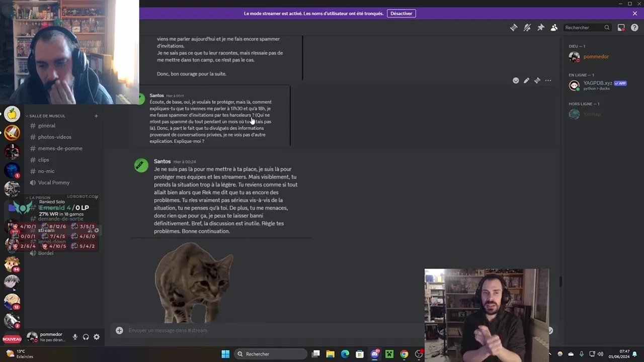Open Task View on the taskbar

[x=315, y=354]
